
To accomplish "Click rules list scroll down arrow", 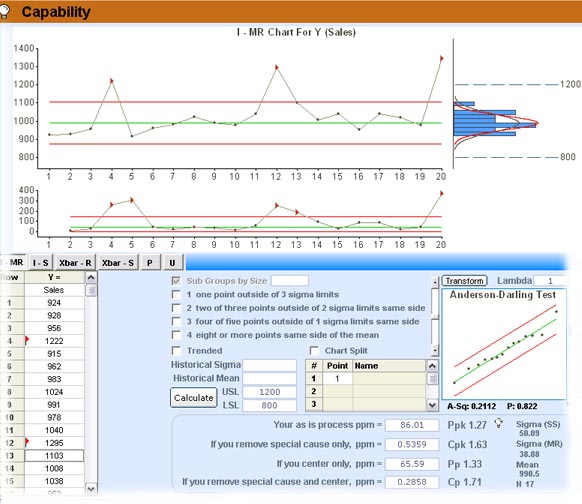I will (435, 350).
